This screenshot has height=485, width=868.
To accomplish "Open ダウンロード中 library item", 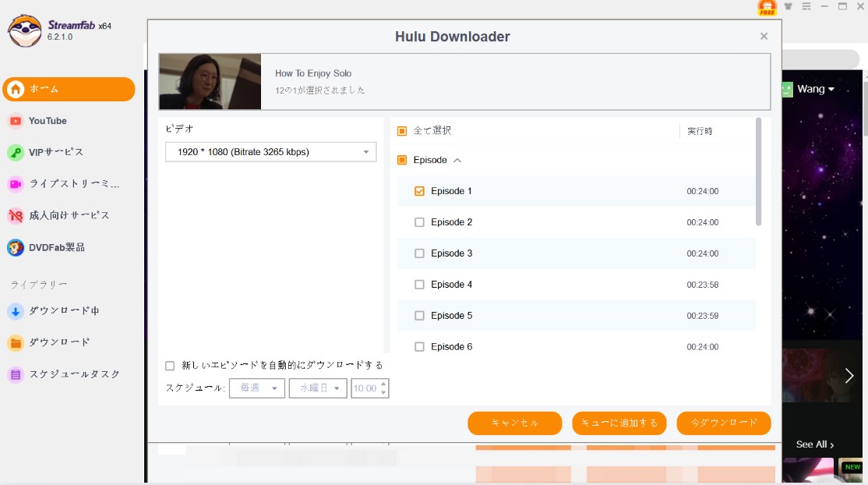I will pos(64,311).
